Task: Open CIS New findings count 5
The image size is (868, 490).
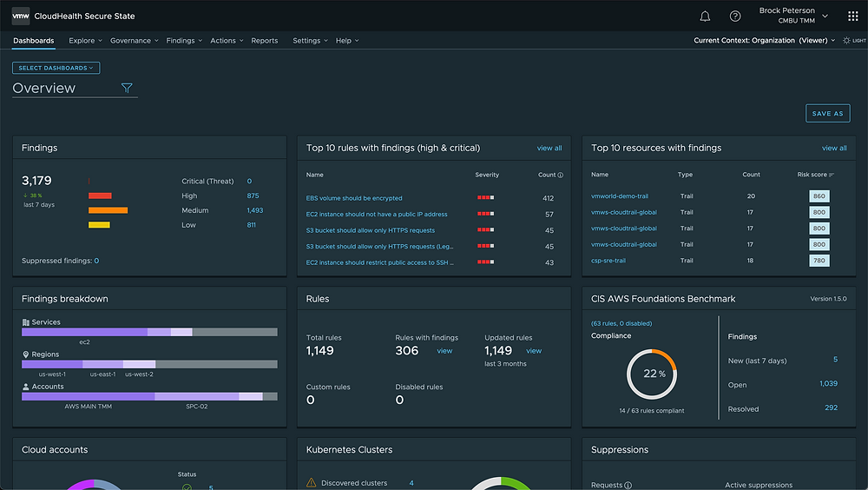Action: pos(835,359)
